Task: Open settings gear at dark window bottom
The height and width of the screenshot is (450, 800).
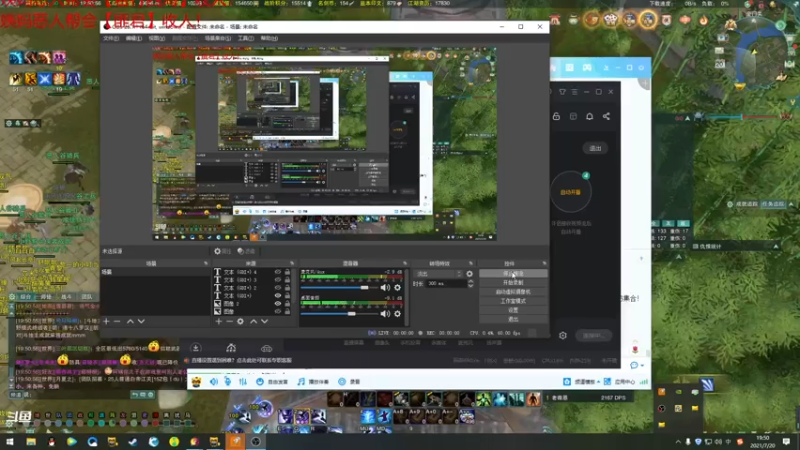Action: click(x=563, y=335)
